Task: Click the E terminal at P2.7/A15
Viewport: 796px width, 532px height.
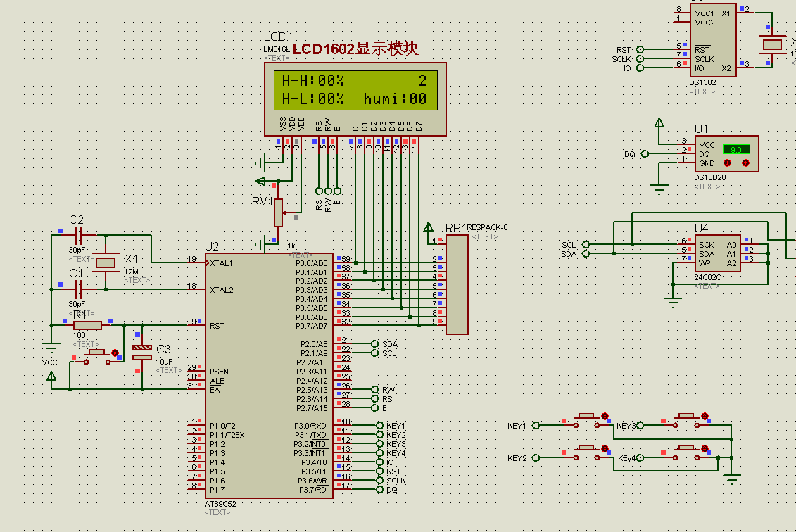Action: click(x=374, y=407)
